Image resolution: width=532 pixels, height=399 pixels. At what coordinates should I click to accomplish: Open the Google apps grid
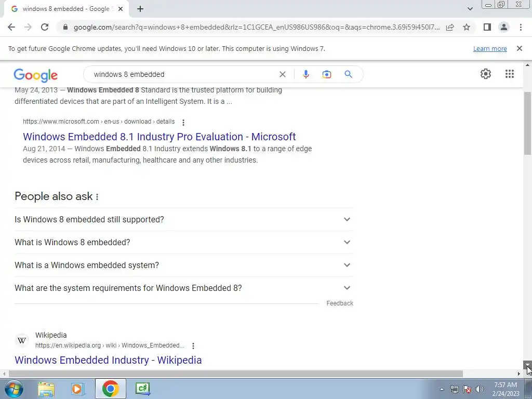click(509, 74)
